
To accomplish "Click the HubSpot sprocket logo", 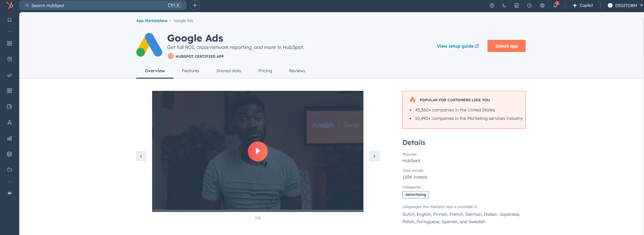I will click(x=9, y=5).
